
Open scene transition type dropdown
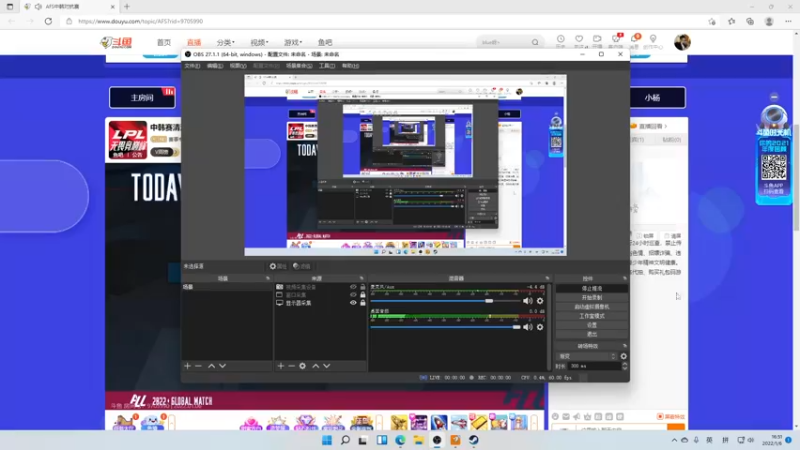point(587,356)
